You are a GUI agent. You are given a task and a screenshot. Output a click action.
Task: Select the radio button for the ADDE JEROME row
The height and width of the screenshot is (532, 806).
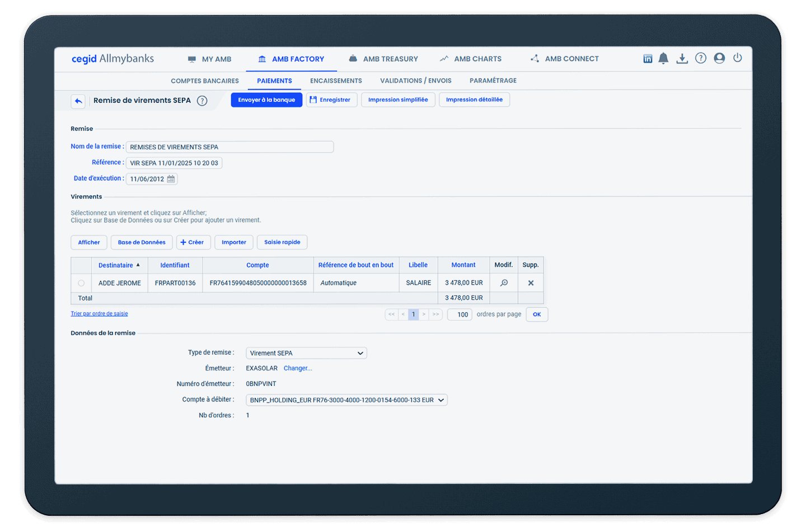pos(81,283)
